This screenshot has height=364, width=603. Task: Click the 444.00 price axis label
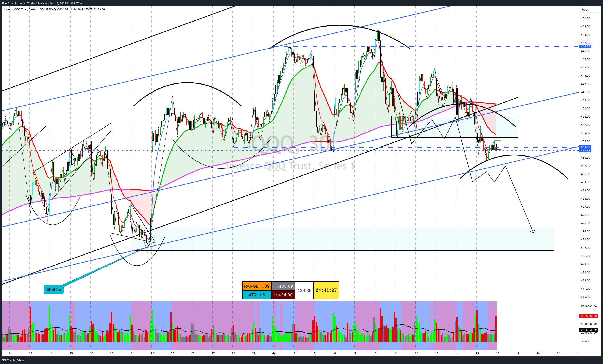[x=585, y=67]
